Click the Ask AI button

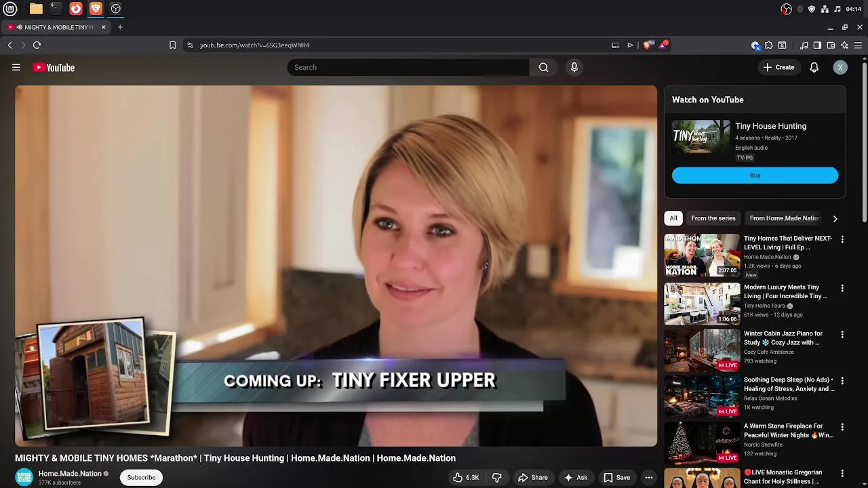[x=576, y=477]
